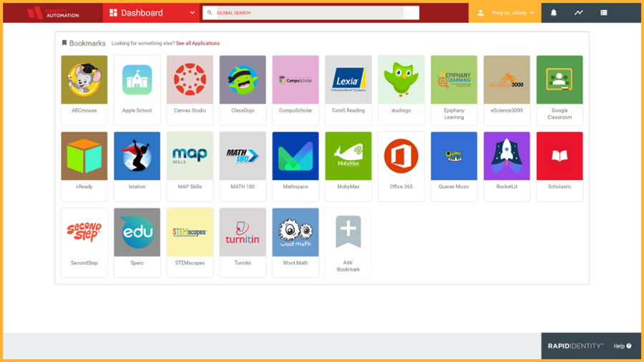Open the i-Ready cube tile
Viewport: 644px width, 362px height.
[x=84, y=166]
